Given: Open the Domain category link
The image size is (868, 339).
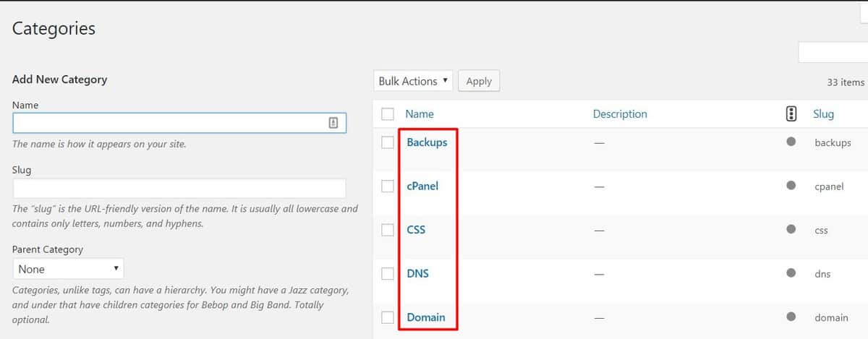Looking at the screenshot, I should tap(426, 317).
